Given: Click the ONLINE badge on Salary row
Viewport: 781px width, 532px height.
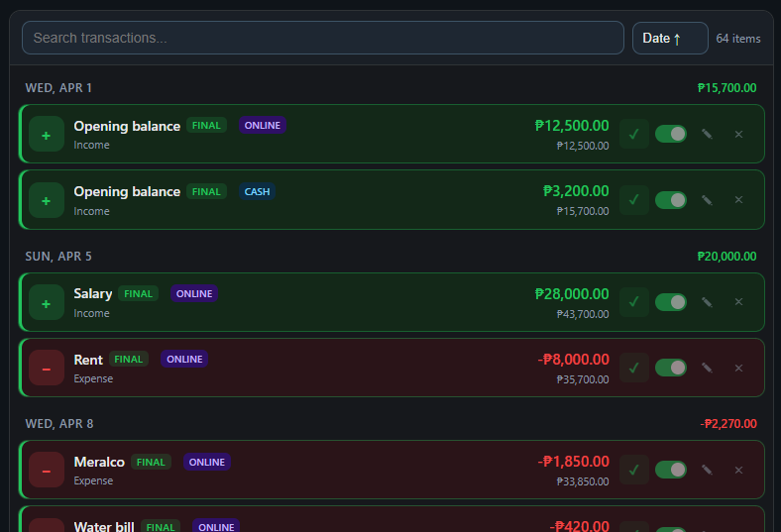Looking at the screenshot, I should pos(194,293).
